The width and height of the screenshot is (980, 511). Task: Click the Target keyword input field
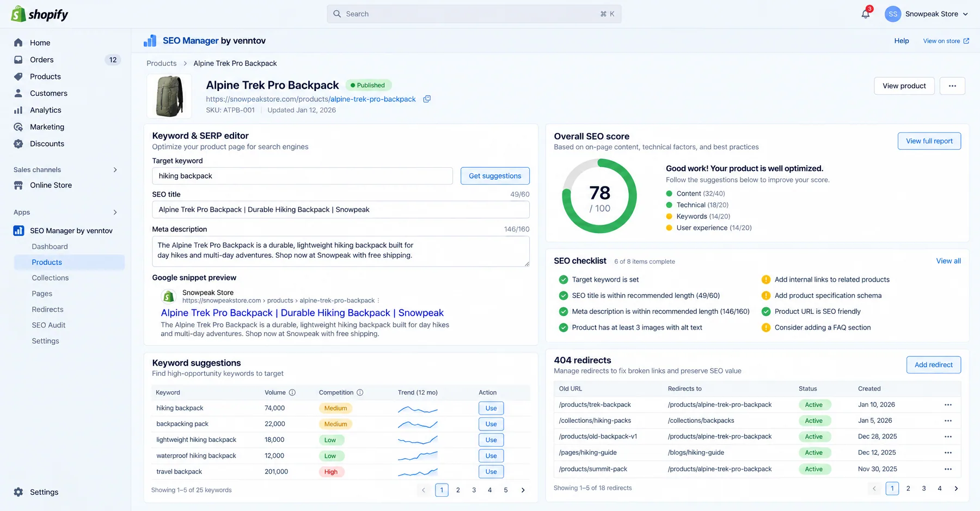point(302,176)
